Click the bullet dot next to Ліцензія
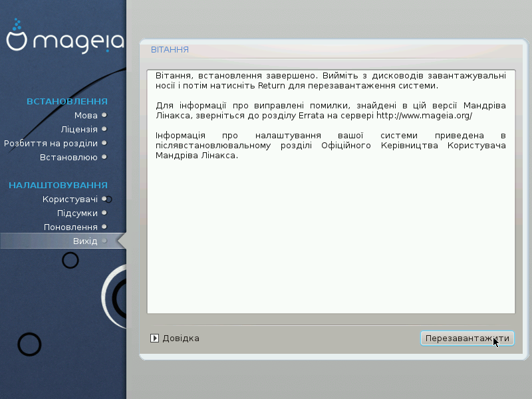 click(104, 129)
